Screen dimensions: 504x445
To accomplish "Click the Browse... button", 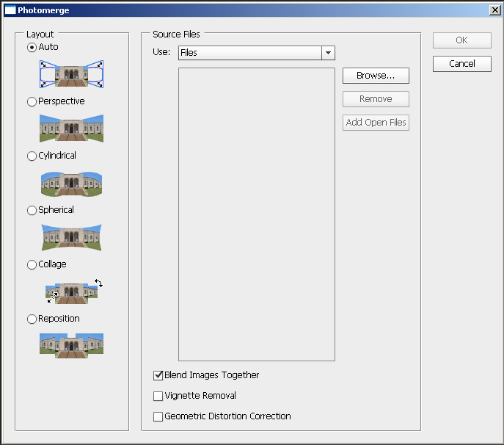I will [376, 76].
